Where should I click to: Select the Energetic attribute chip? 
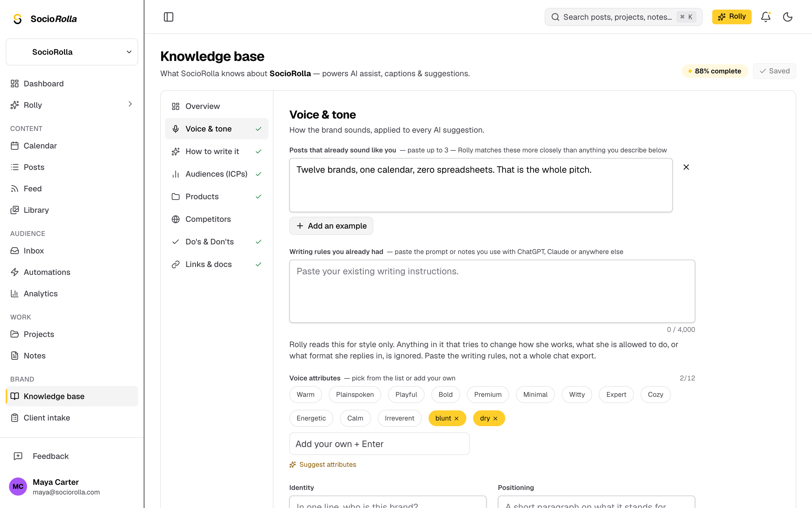pos(311,418)
